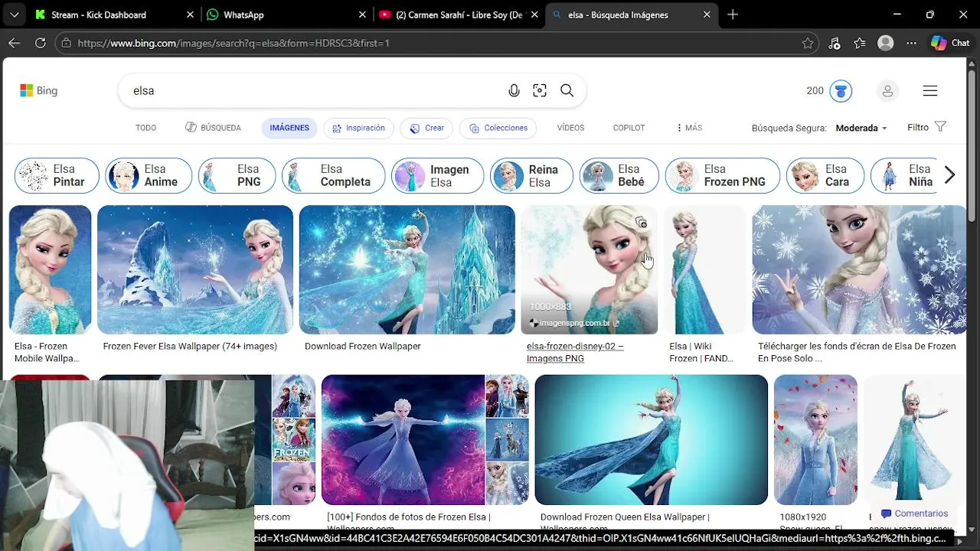This screenshot has height=551, width=980.
Task: Open the browser profile avatar
Action: [x=886, y=44]
